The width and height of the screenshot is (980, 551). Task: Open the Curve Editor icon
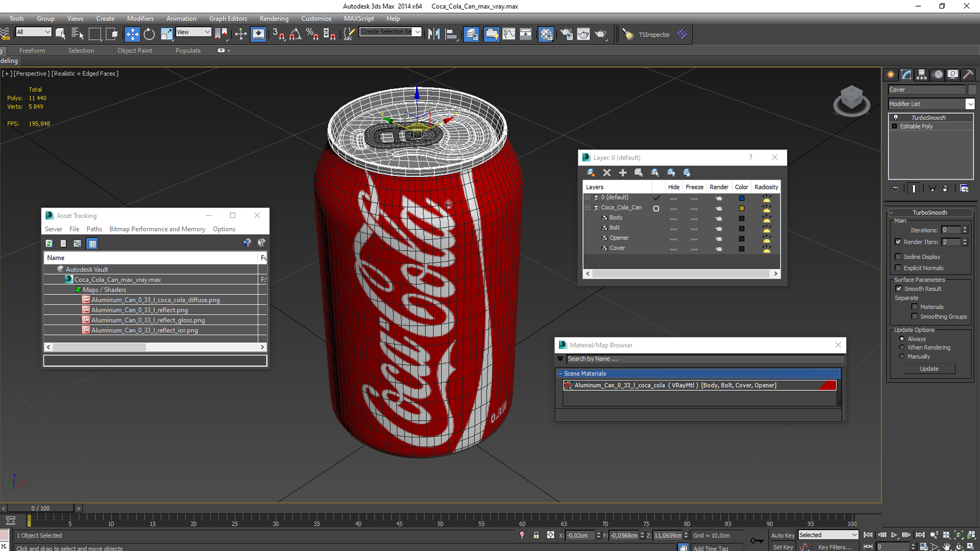(x=509, y=34)
